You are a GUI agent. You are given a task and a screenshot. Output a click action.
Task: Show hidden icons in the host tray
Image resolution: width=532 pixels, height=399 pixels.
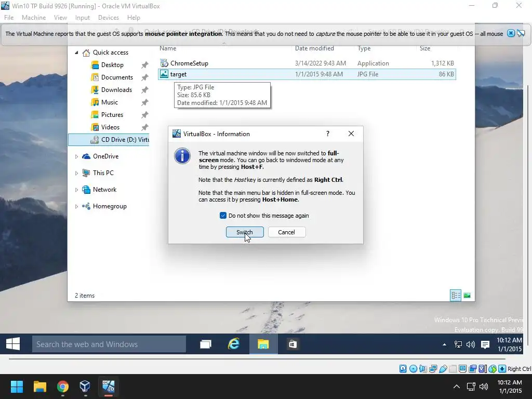[x=457, y=387]
